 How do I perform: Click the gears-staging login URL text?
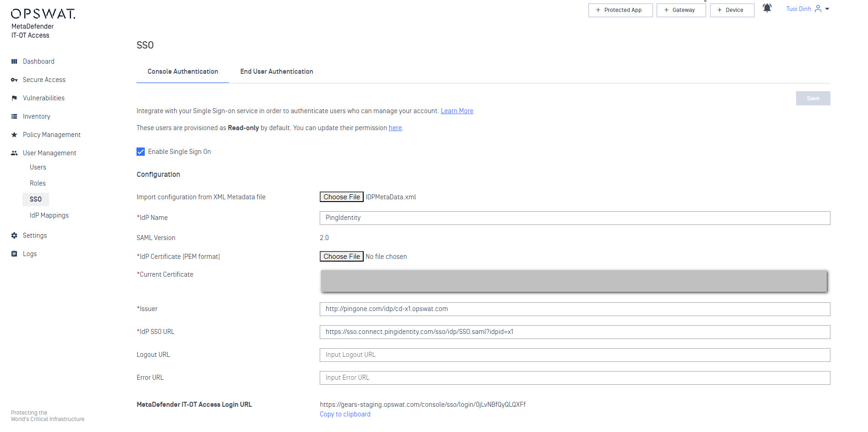tap(423, 405)
